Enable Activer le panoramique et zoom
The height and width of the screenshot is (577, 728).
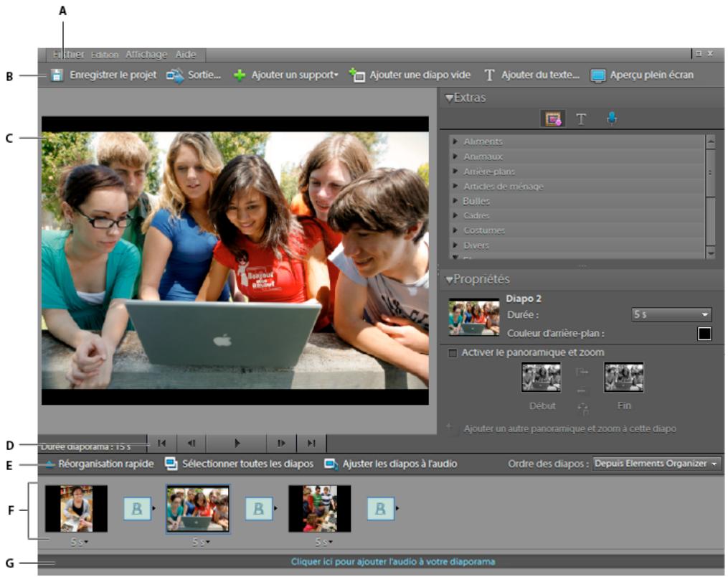[x=452, y=353]
